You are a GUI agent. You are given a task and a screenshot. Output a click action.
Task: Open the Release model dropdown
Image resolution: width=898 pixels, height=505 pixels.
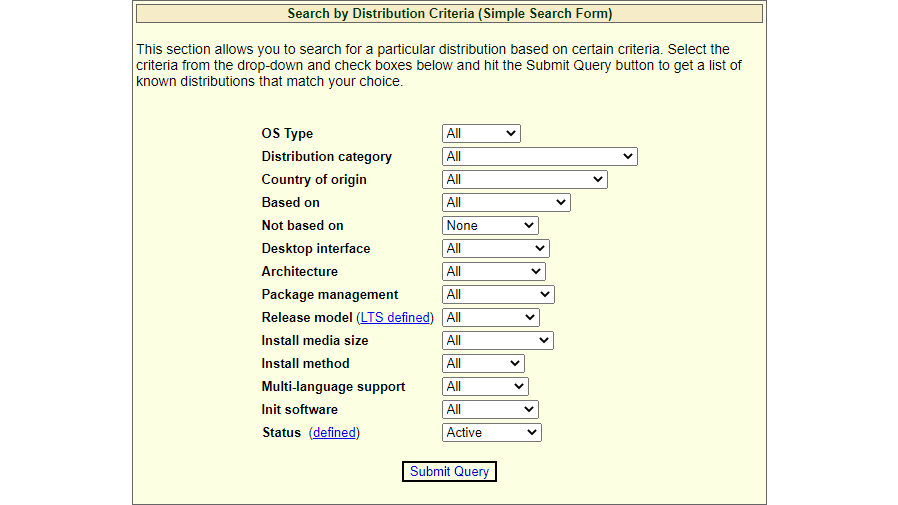(x=491, y=317)
